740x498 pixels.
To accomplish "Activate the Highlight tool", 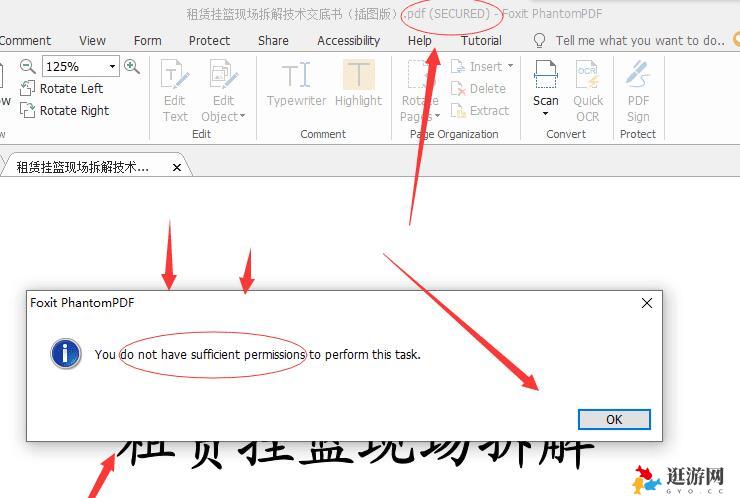I will coord(358,85).
